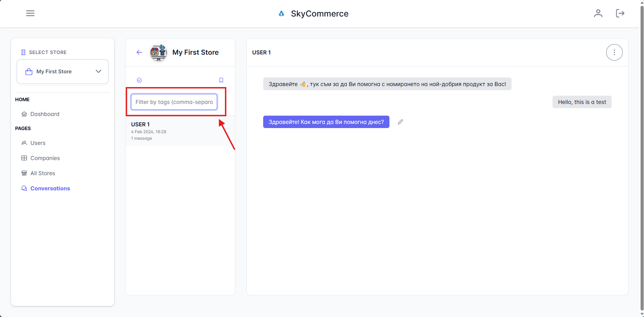Click the SELECT STORE building icon

click(23, 52)
